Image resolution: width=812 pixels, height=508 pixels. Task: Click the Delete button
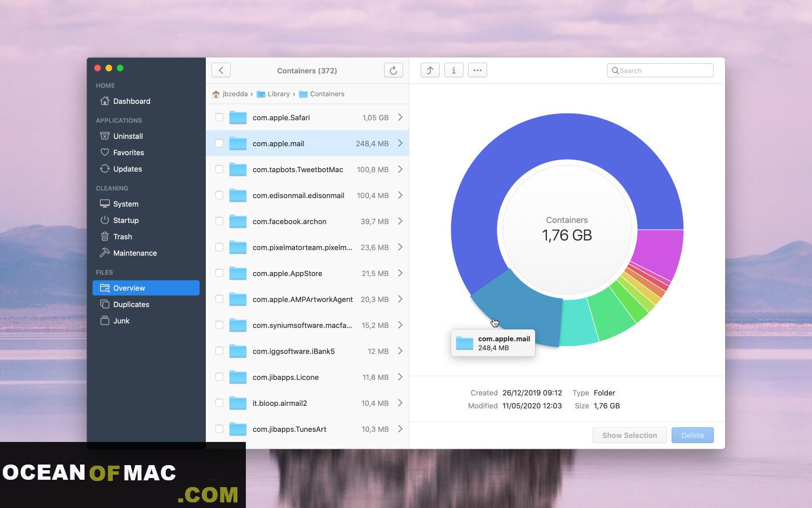tap(692, 435)
